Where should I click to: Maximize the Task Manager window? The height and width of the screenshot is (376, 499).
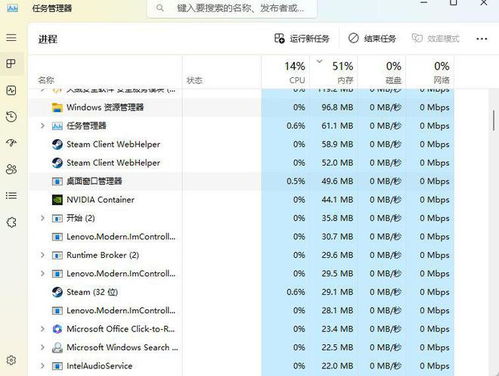[x=453, y=3]
